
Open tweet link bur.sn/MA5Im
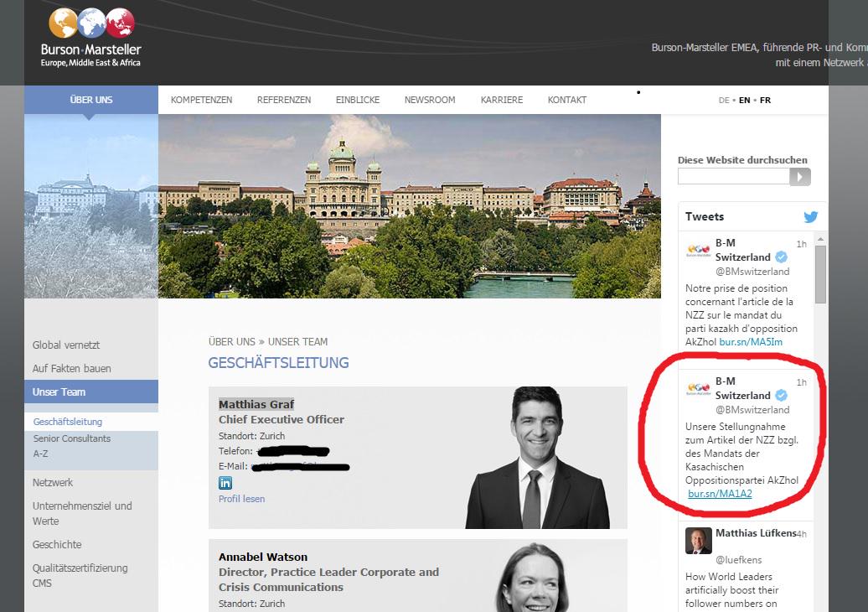coord(751,342)
